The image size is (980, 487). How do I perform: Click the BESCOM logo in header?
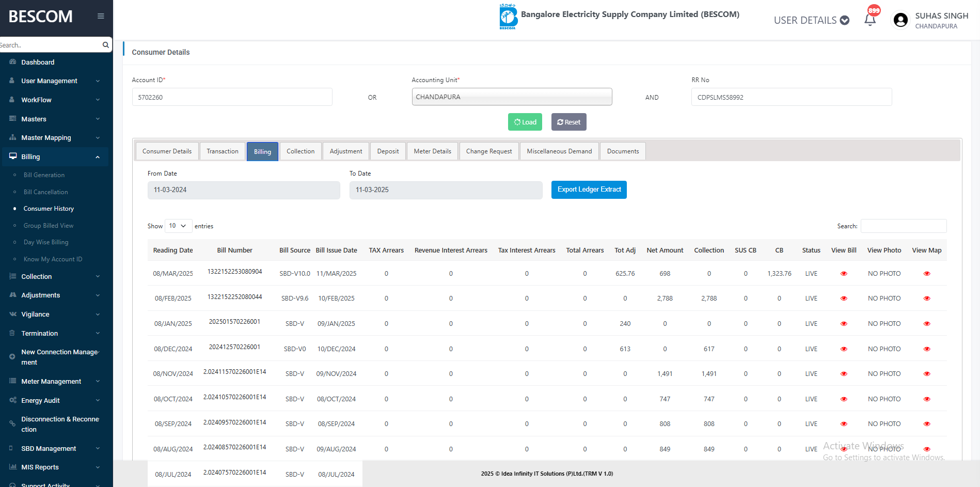point(508,17)
